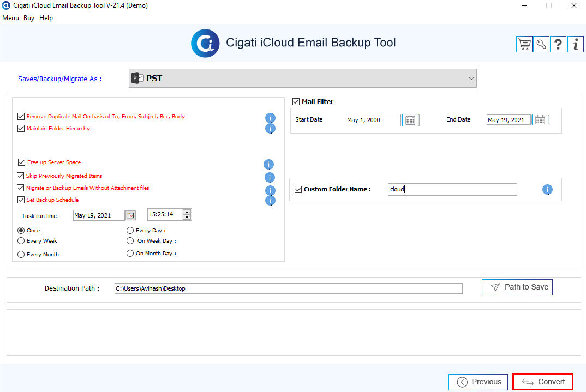Click the 15:25:14 time field

165,215
